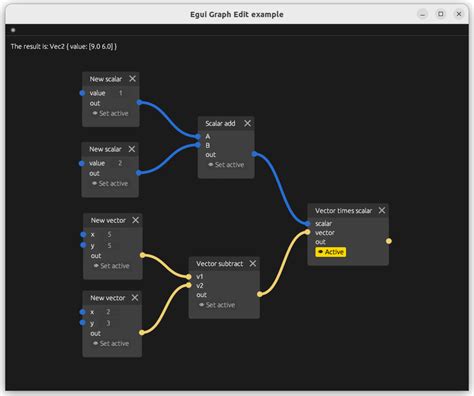This screenshot has width=474, height=396.
Task: Close the Vector subtract node
Action: coord(253,263)
